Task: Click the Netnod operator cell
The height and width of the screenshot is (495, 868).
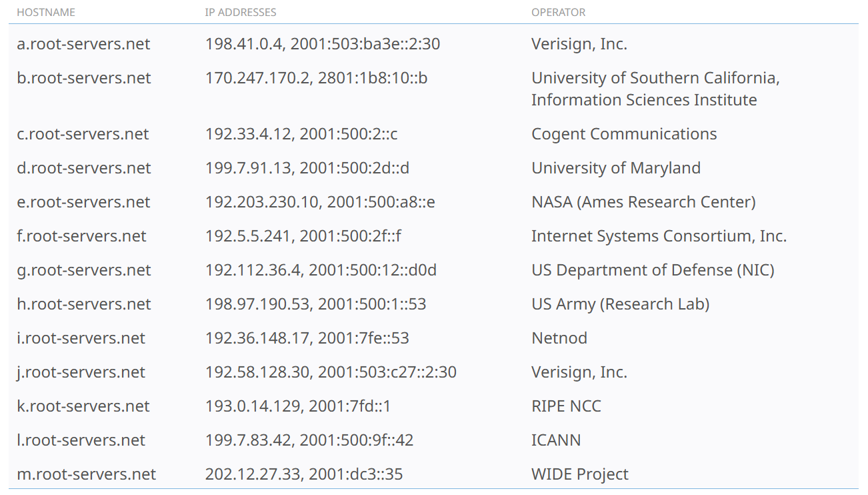Action: (559, 338)
